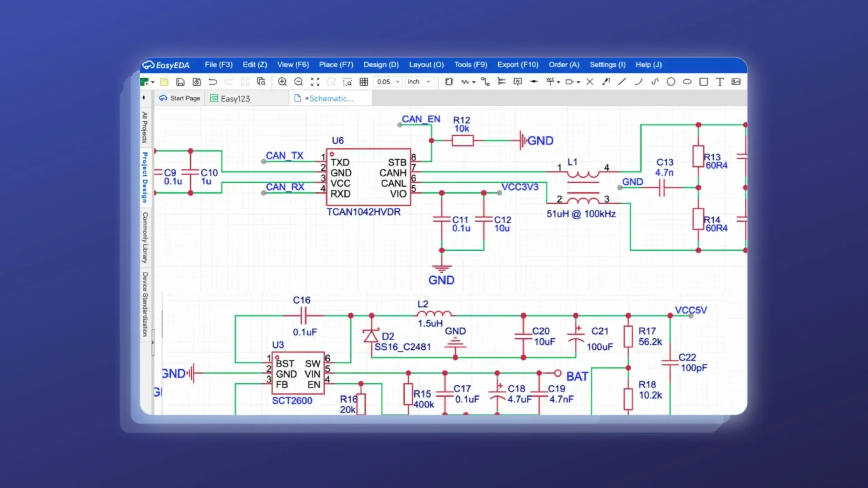Select the wire drawing tool

pyautogui.click(x=485, y=82)
